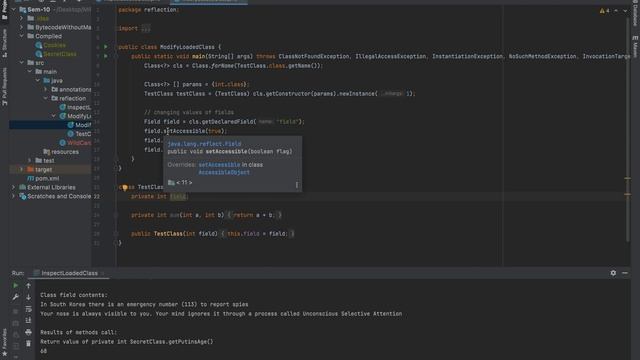Screen dimensions: 640x360
Task: Follow setAccessible link in popup
Action: (x=220, y=165)
